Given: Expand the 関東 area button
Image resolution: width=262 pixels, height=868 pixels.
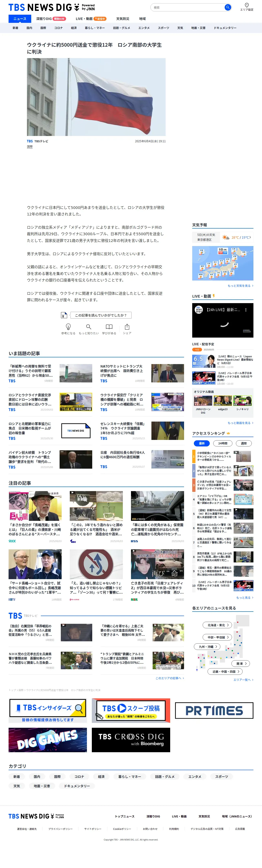Looking at the screenshot, I should click(241, 664).
